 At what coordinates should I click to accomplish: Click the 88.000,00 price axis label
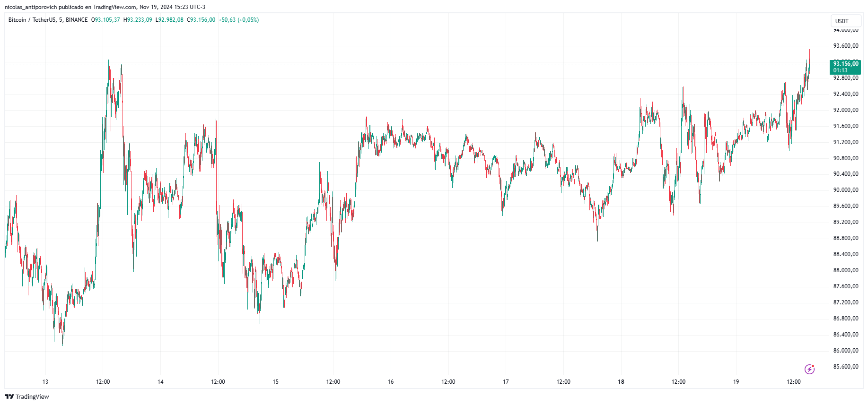tap(845, 270)
